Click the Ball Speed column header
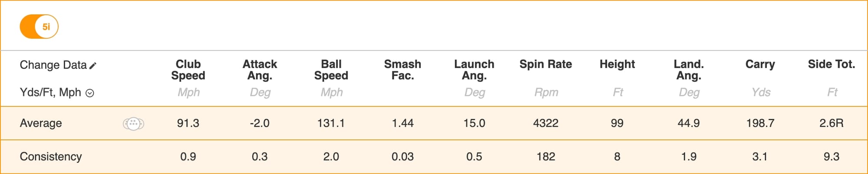The width and height of the screenshot is (868, 174). (x=331, y=70)
